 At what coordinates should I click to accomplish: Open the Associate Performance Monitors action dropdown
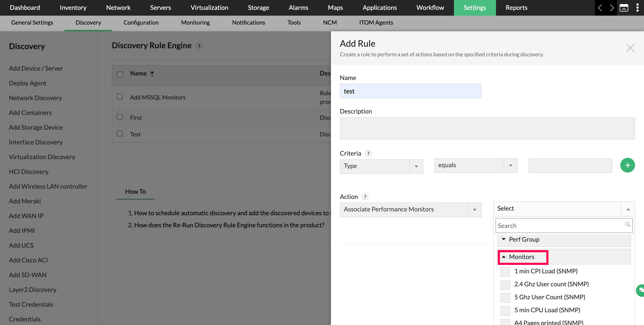(x=411, y=210)
